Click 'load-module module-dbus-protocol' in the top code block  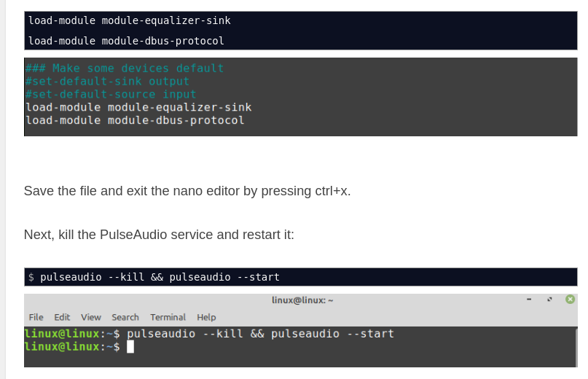126,41
